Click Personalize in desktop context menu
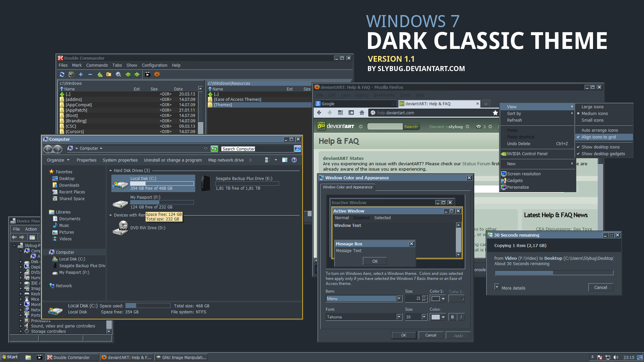644x362 pixels. point(538,187)
